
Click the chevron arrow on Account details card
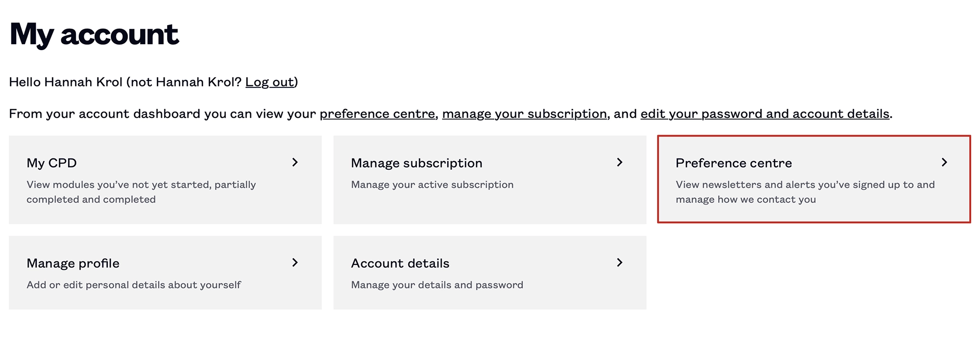coord(620,263)
